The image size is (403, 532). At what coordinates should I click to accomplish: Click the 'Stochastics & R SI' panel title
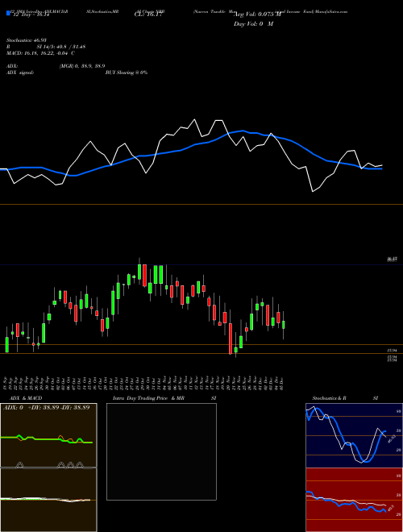(x=345, y=398)
